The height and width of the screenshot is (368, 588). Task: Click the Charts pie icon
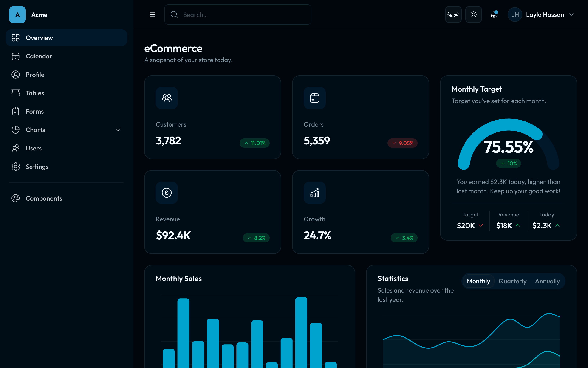click(x=16, y=130)
